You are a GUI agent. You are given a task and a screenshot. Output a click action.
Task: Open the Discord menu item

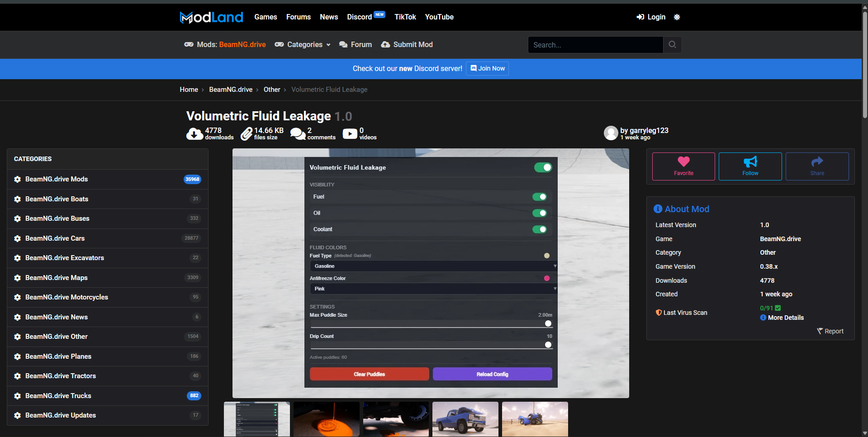(360, 17)
